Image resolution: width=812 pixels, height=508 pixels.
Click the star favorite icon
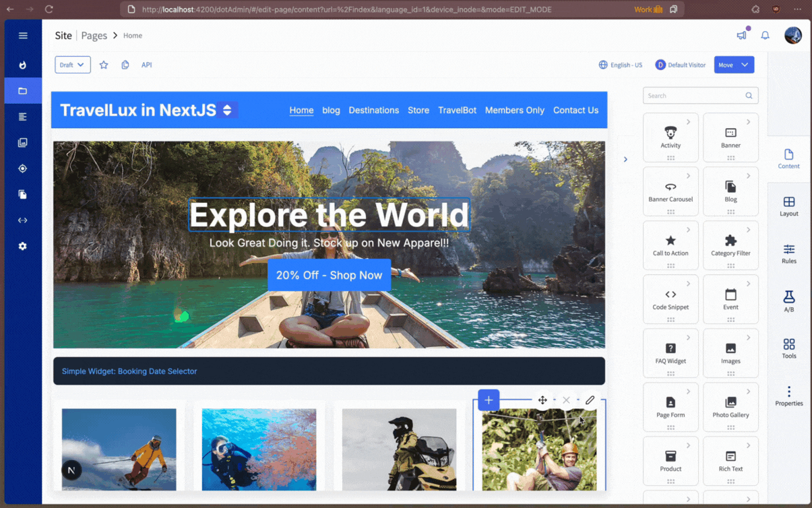point(104,65)
